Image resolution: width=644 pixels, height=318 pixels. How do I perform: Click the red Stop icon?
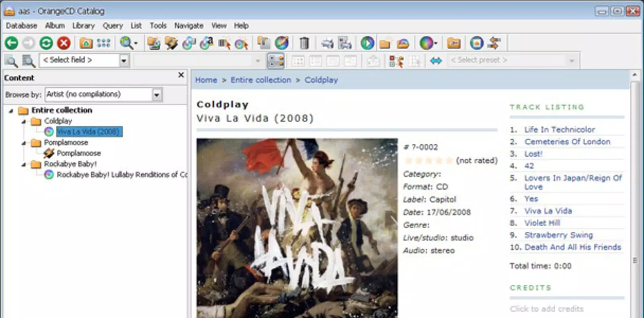[x=64, y=43]
